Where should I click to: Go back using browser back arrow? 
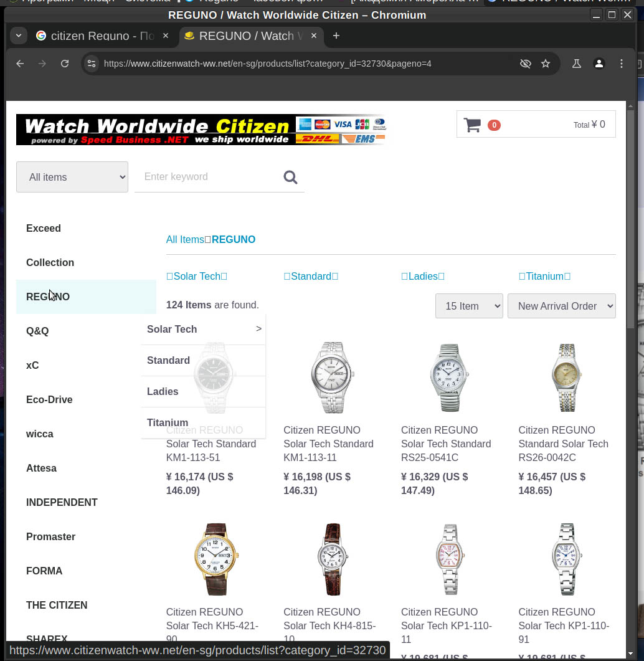pos(20,64)
